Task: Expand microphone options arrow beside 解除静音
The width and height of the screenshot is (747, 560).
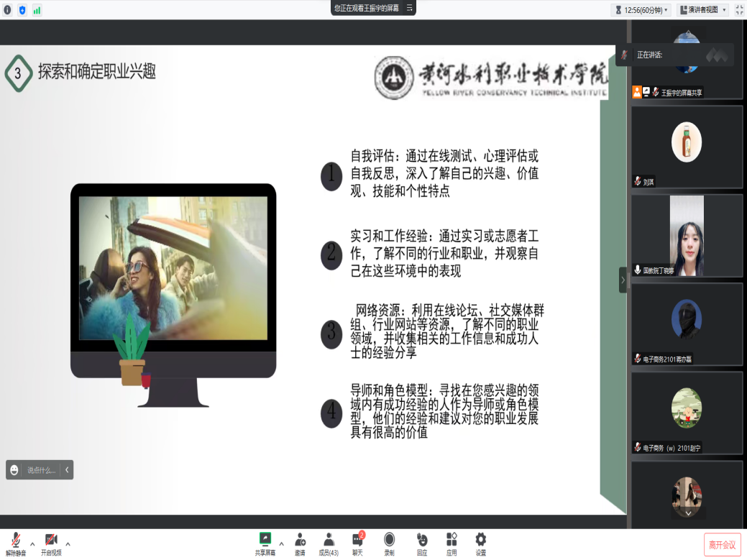Action: [32, 543]
